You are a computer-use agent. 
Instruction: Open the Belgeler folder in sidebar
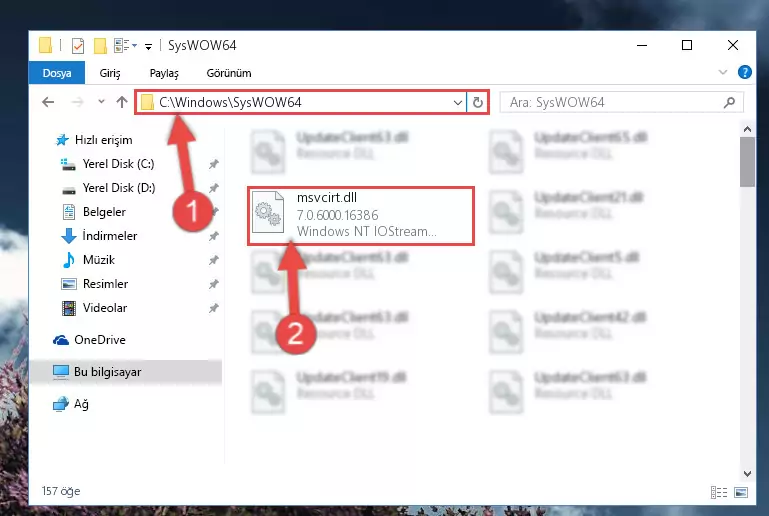[x=94, y=212]
